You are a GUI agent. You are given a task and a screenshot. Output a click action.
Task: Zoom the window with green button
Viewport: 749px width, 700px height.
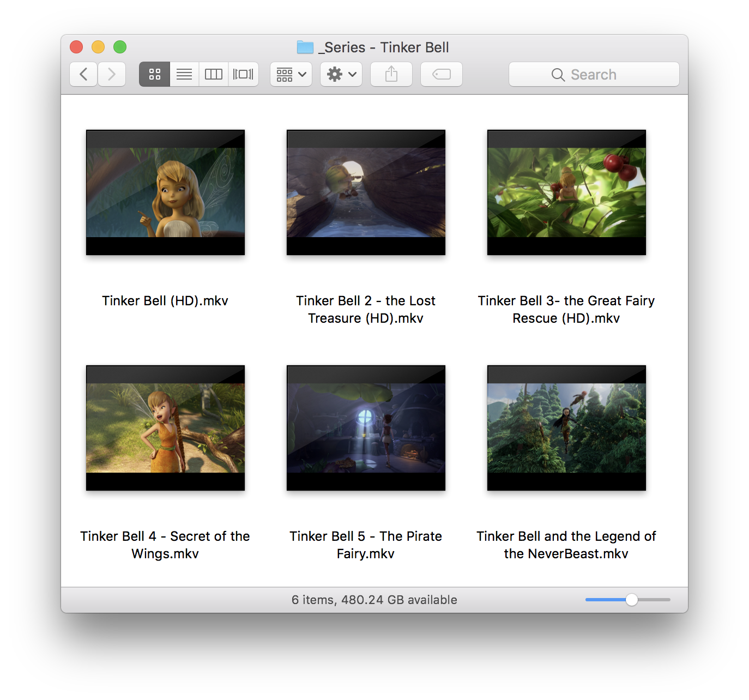[120, 47]
